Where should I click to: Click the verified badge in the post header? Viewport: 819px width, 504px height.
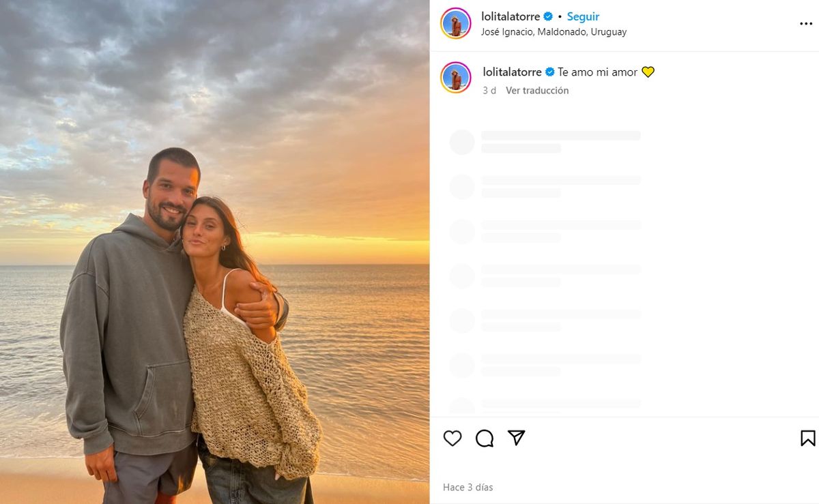547,16
